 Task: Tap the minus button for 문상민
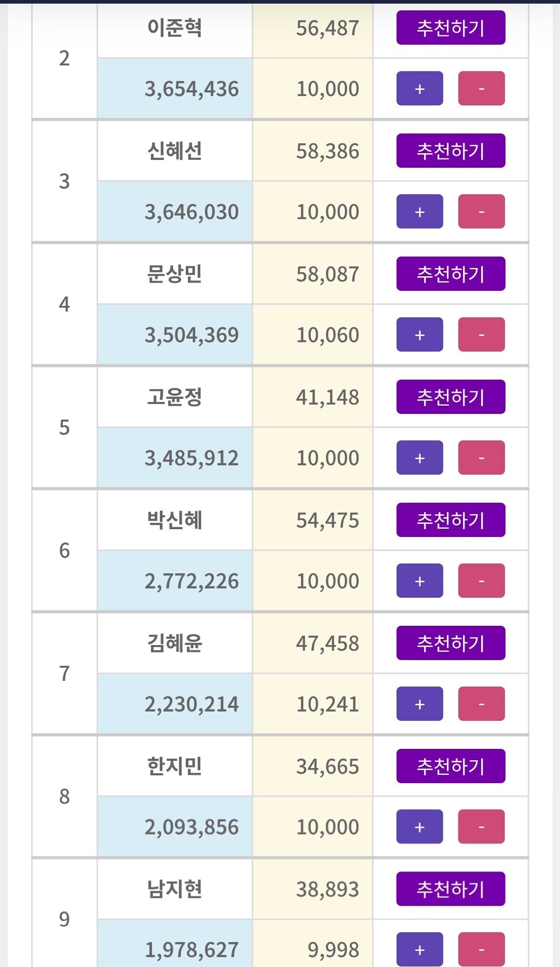point(481,335)
